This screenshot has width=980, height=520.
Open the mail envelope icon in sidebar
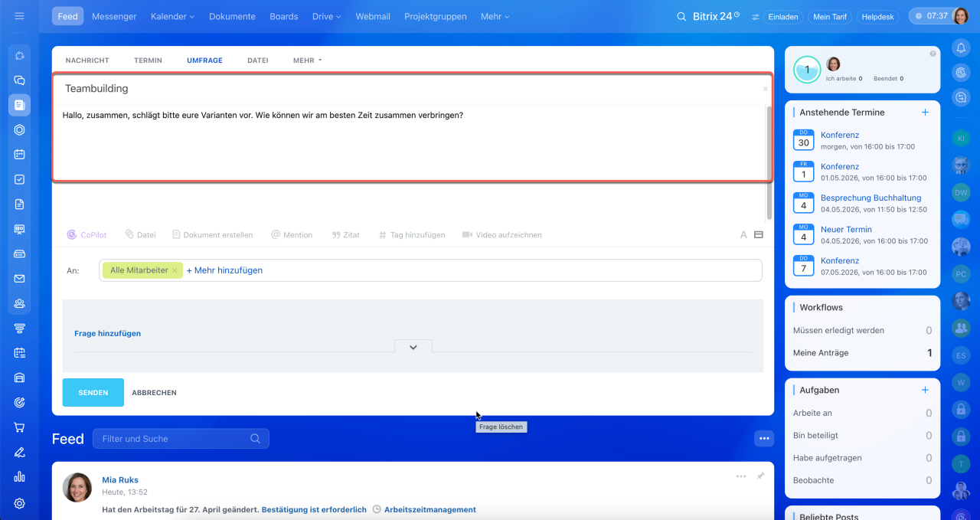click(19, 279)
